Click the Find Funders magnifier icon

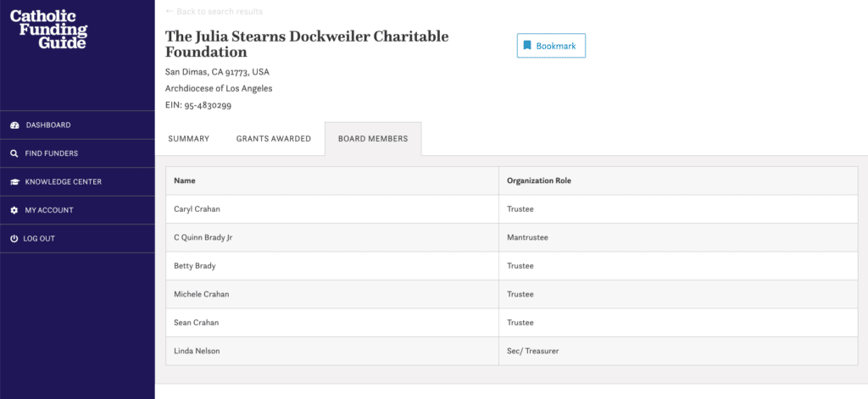point(14,153)
